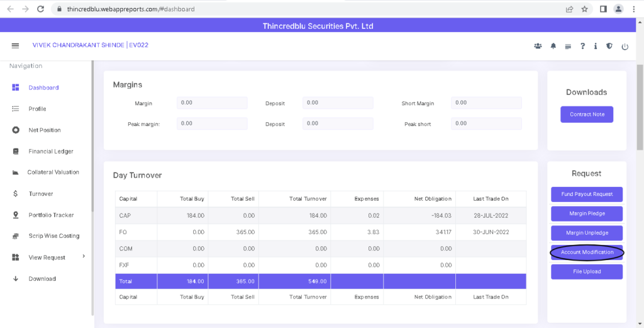644x328 pixels.
Task: Click the Peak margin value field
Action: pyautogui.click(x=212, y=123)
